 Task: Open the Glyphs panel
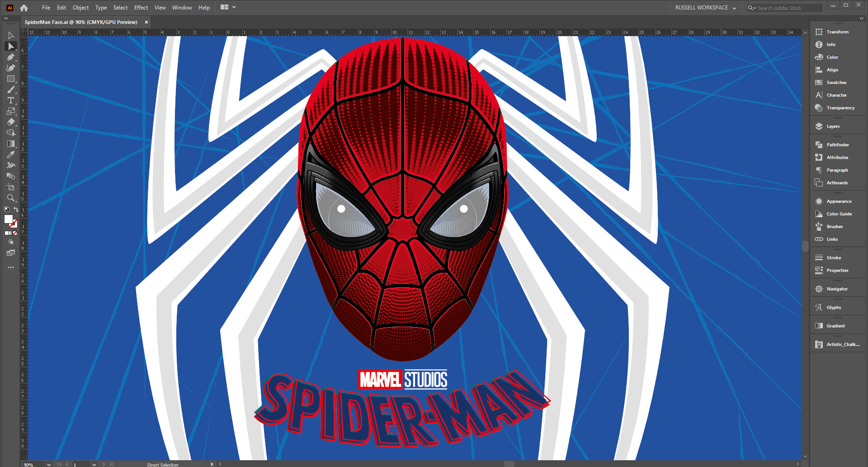[832, 307]
